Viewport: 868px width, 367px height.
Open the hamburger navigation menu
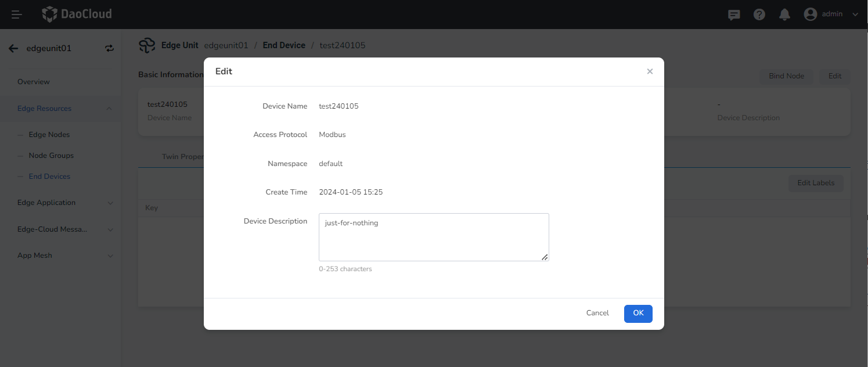pos(17,15)
